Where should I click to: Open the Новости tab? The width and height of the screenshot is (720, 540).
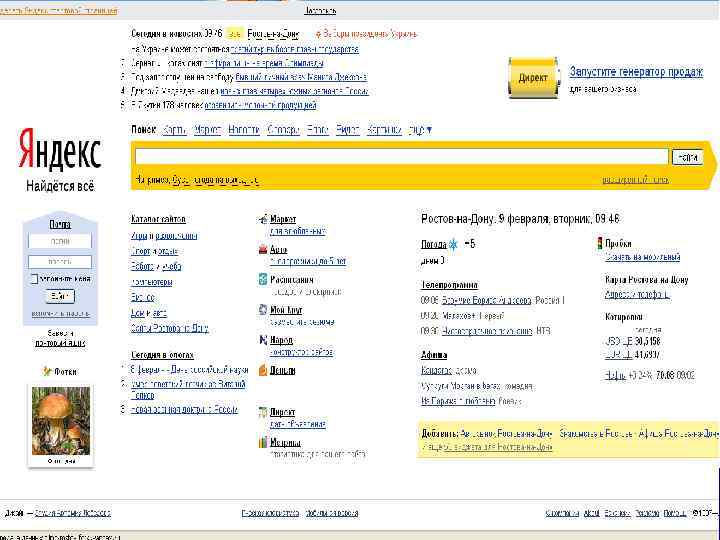[244, 130]
